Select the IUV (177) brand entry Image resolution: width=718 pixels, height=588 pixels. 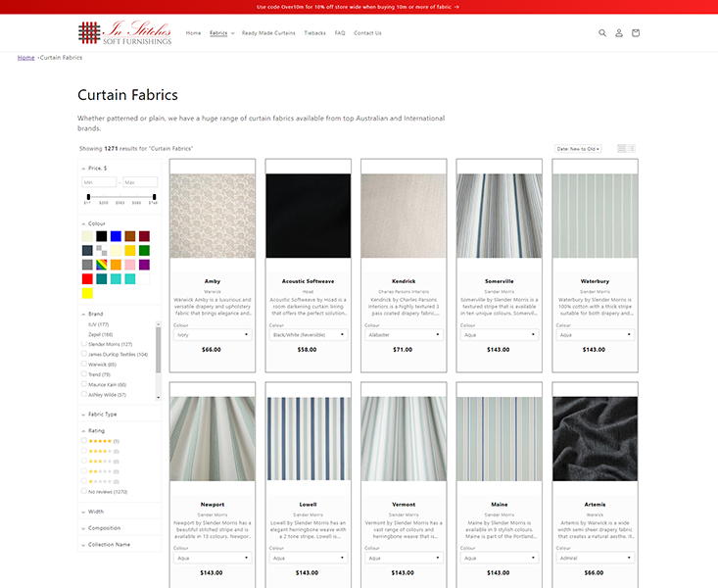(x=99, y=324)
